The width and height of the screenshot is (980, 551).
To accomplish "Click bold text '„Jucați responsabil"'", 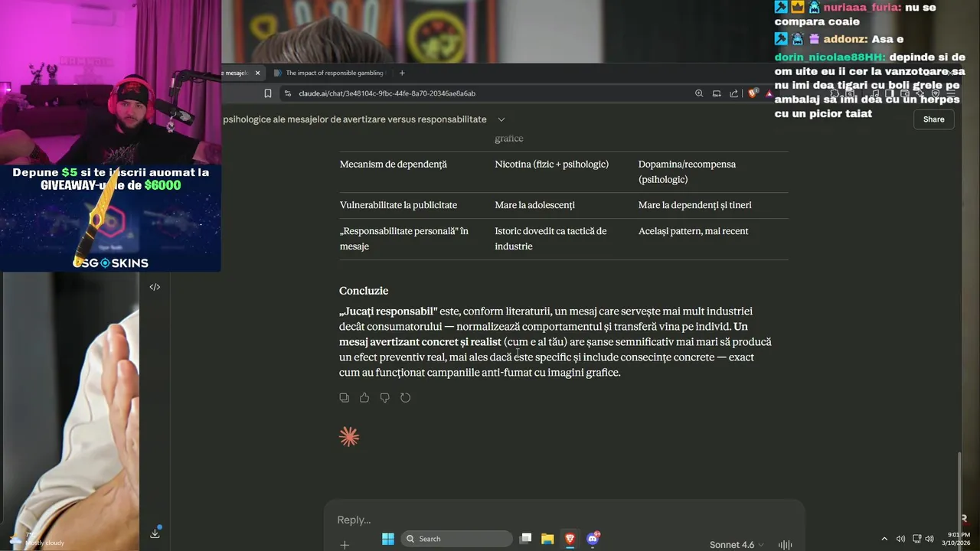I will (388, 311).
